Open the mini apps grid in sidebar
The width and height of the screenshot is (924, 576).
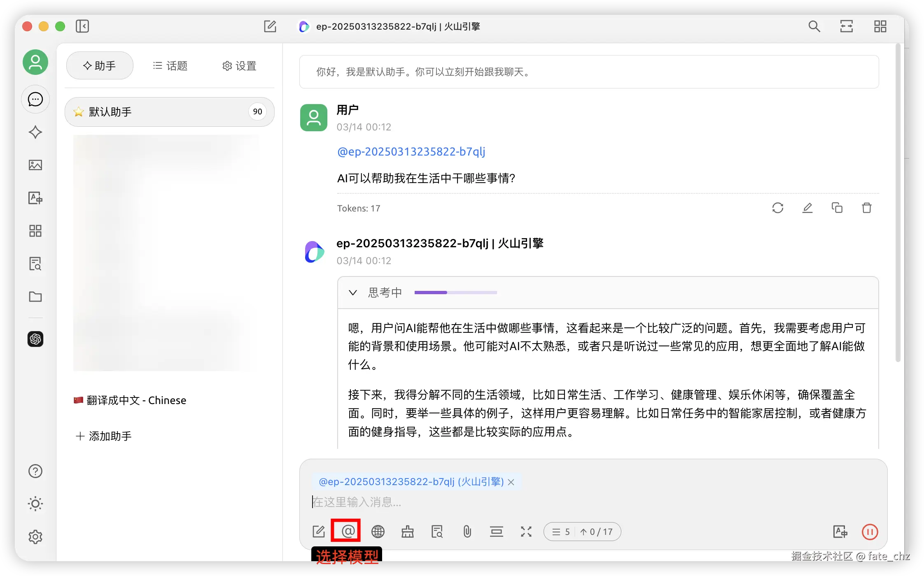click(x=35, y=231)
